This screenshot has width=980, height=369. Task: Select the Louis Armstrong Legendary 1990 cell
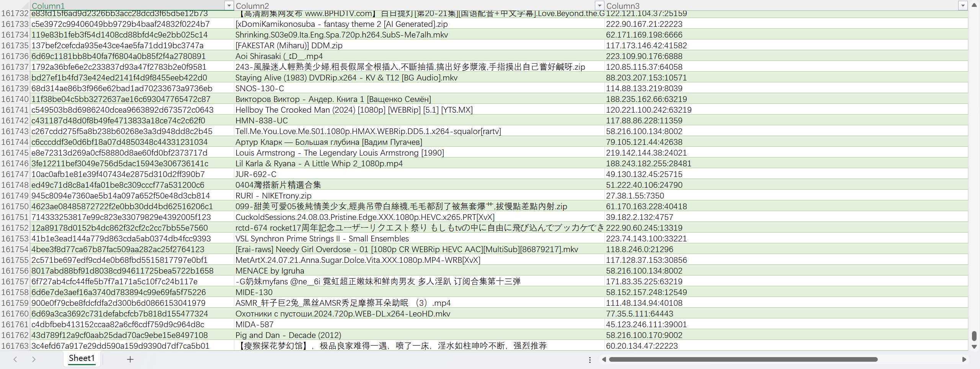pos(419,153)
